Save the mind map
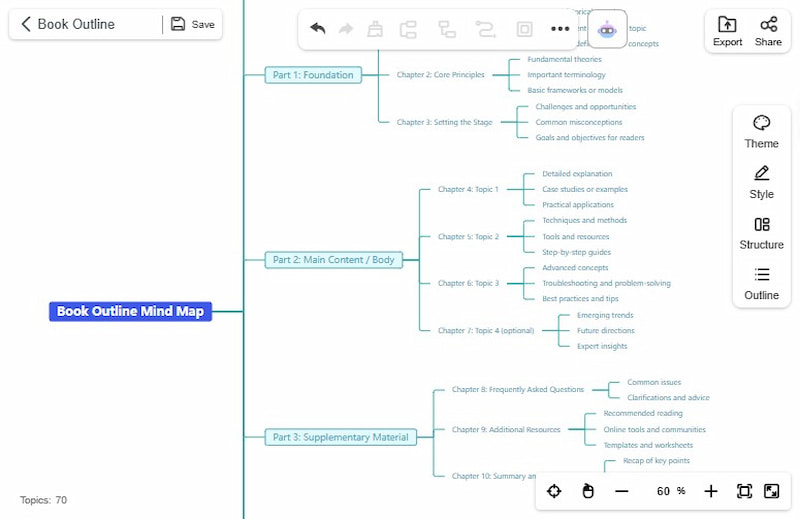 tap(192, 24)
